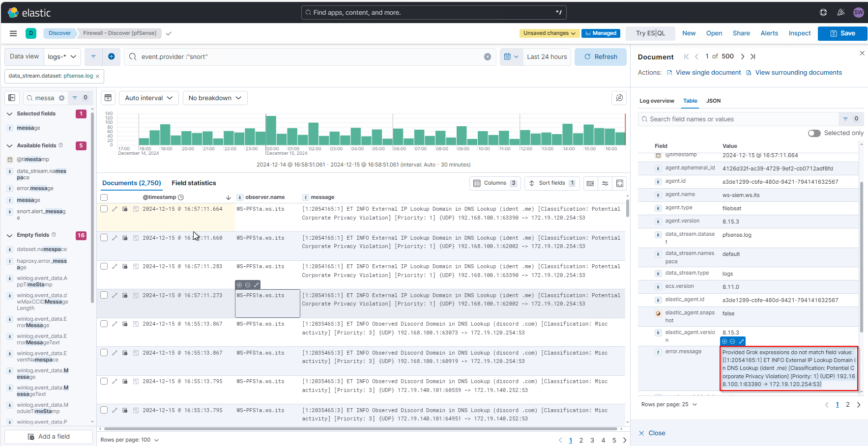
Task: Clear the event.provider query text
Action: pos(488,57)
